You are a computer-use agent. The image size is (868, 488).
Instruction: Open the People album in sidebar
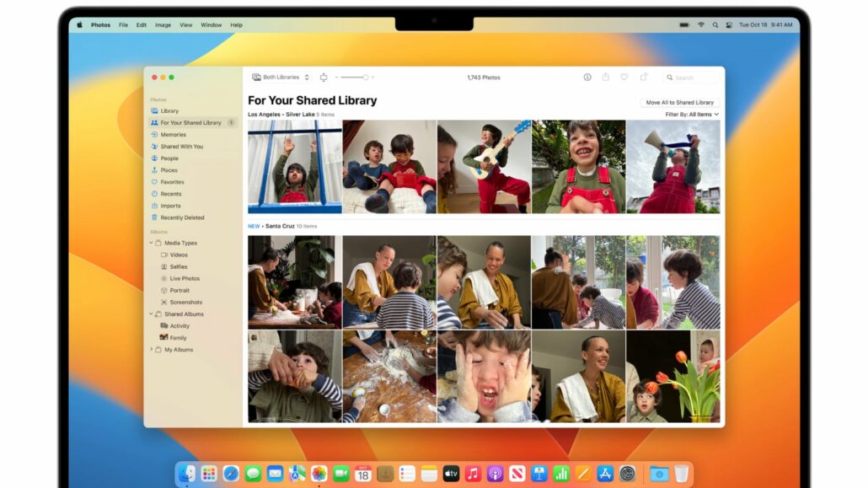click(x=169, y=158)
